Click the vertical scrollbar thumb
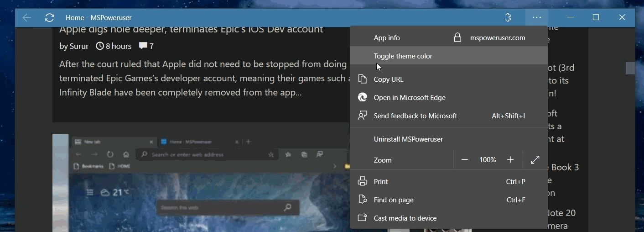This screenshot has width=644, height=232. point(630,69)
